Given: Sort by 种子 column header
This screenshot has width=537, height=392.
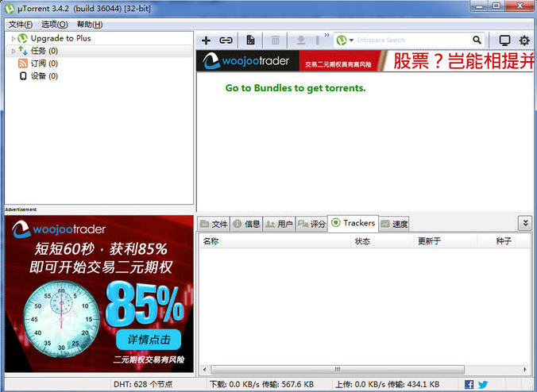Looking at the screenshot, I should (496, 241).
